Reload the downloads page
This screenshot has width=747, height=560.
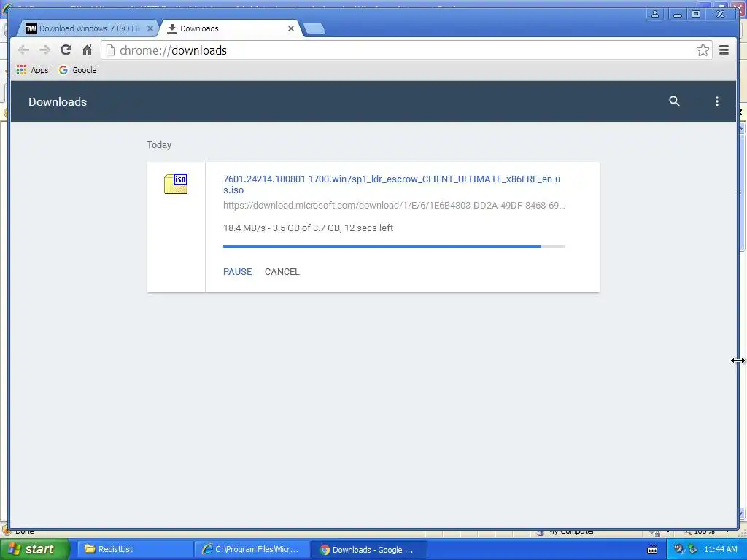pos(66,50)
